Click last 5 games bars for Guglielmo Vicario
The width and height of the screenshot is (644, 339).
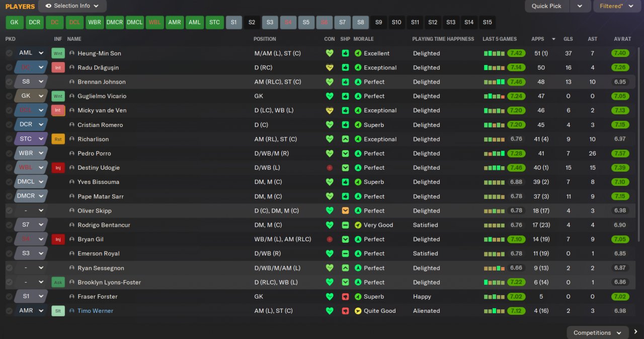(x=495, y=96)
